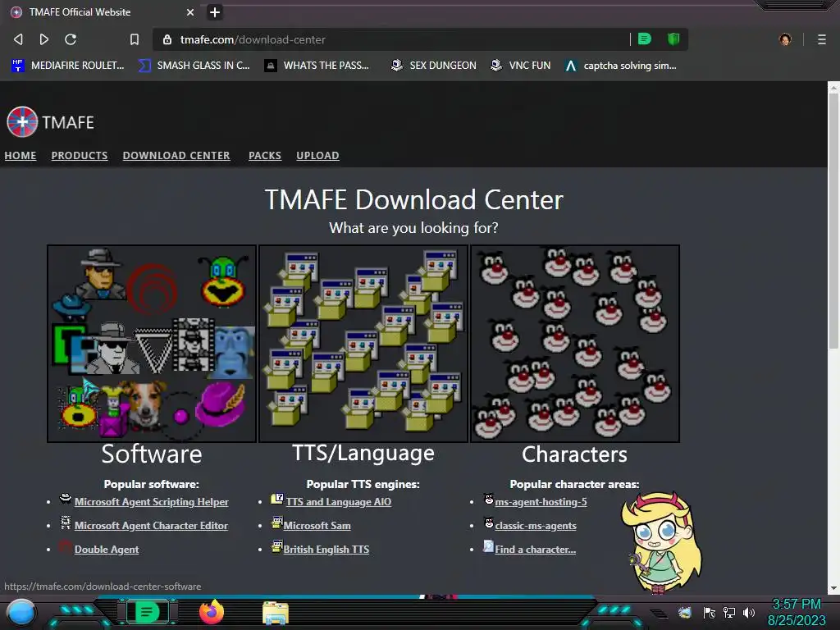Viewport: 840px width, 630px height.
Task: Click the Action Center flag tray icon
Action: click(710, 612)
